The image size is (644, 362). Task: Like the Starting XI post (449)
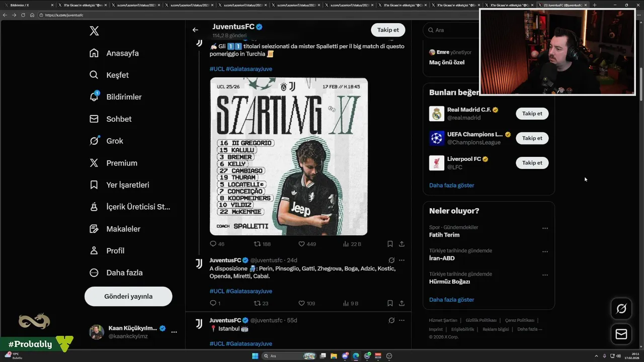point(307,244)
